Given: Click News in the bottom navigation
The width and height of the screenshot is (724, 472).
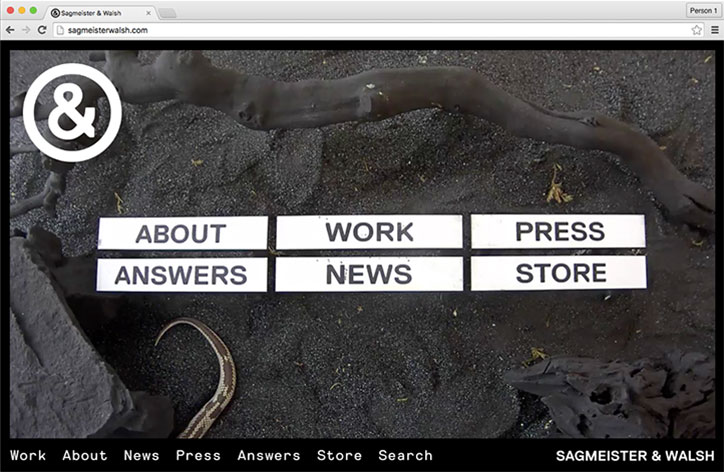Looking at the screenshot, I should pos(141,455).
